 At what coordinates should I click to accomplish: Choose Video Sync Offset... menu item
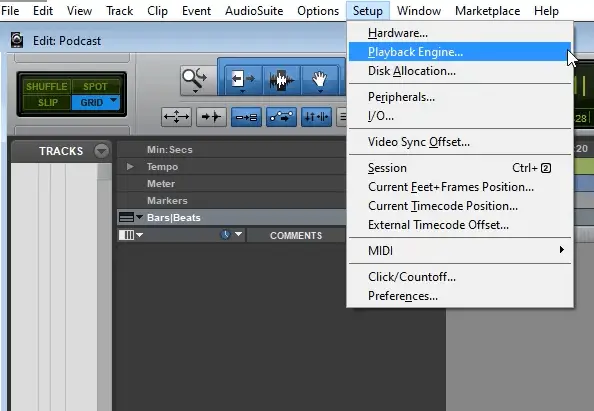pyautogui.click(x=460, y=142)
